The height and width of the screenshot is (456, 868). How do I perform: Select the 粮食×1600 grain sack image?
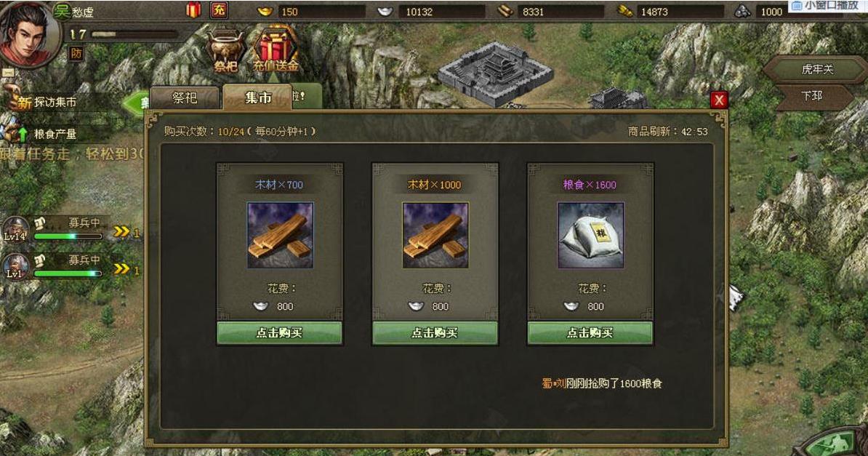[590, 236]
